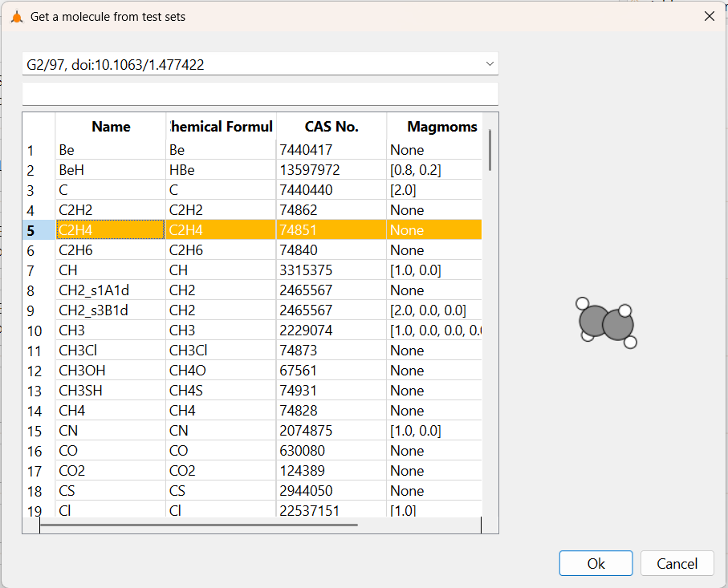Click CAS number 74851
The image size is (728, 588).
[x=331, y=229]
